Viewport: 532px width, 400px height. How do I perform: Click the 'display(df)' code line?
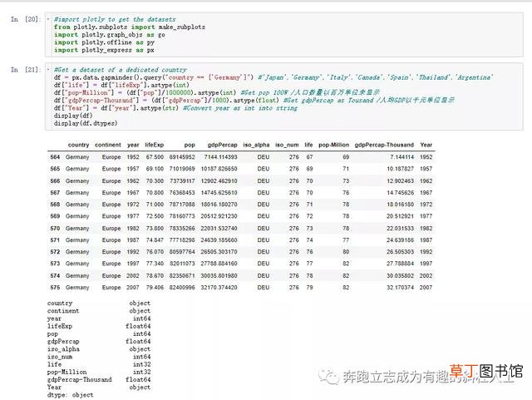point(73,116)
